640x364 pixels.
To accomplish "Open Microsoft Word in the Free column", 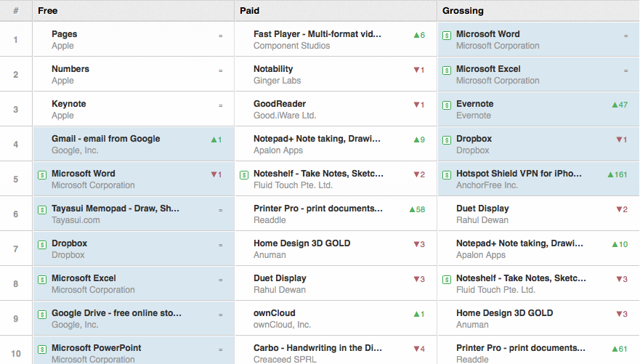I will coord(84,174).
